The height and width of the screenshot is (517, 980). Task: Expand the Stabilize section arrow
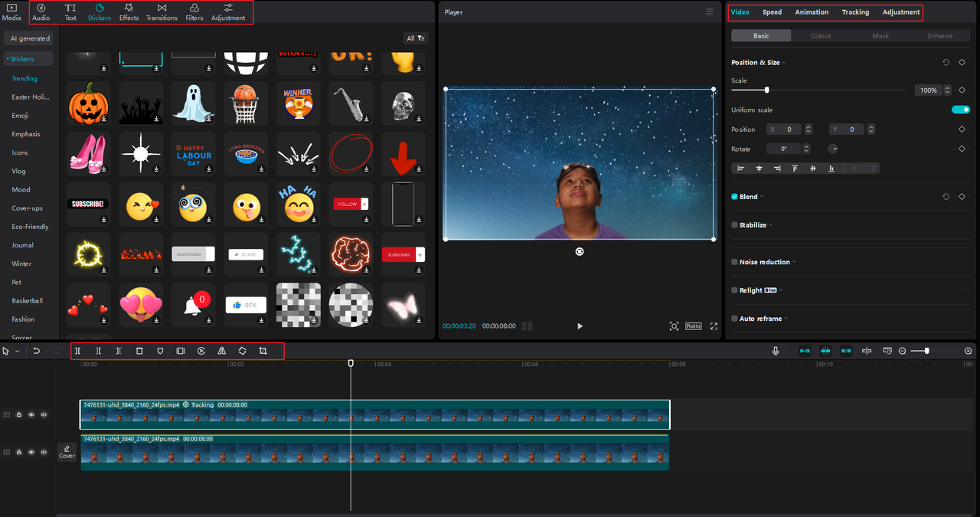pos(770,225)
